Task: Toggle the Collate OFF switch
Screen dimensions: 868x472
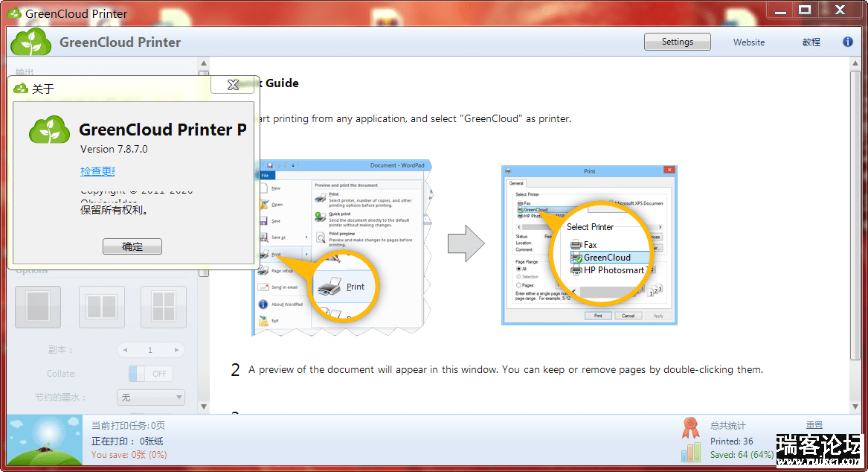Action: point(150,374)
